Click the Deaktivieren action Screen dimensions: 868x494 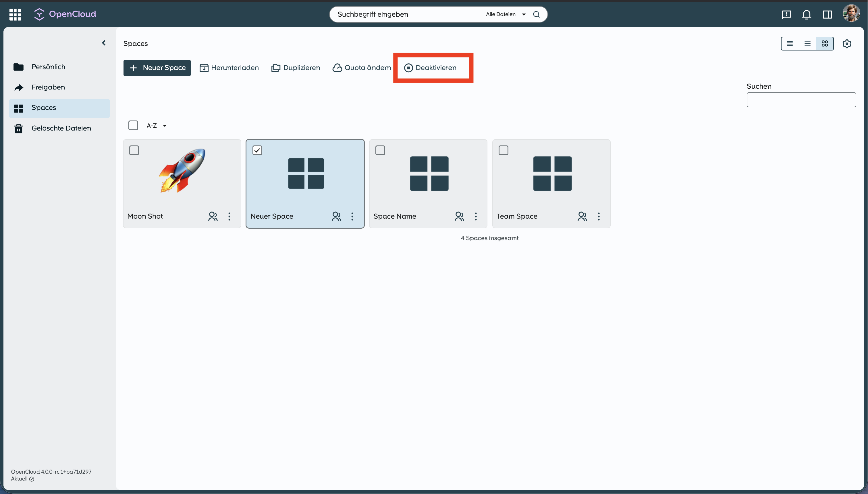point(430,68)
